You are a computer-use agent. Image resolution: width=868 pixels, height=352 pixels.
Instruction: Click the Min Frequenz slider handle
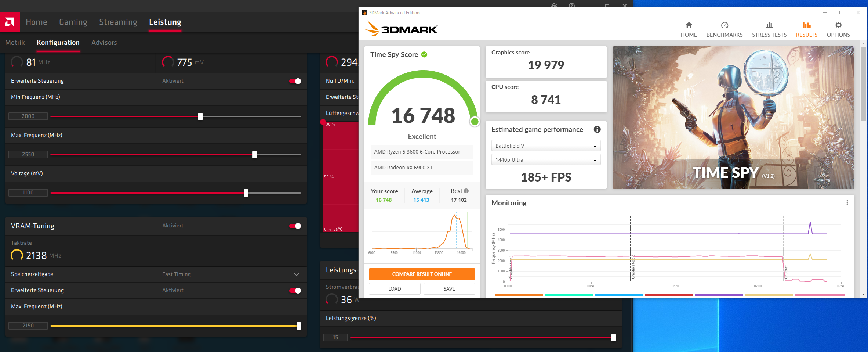[x=200, y=116]
